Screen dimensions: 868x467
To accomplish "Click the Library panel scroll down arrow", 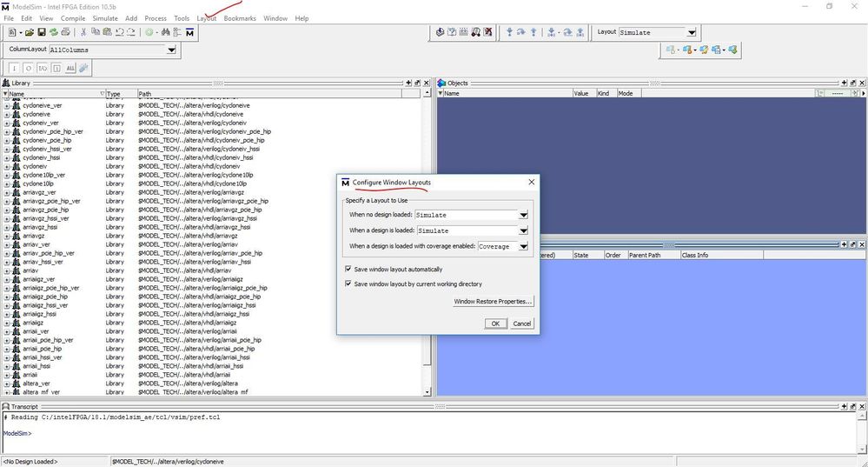I will coord(427,391).
